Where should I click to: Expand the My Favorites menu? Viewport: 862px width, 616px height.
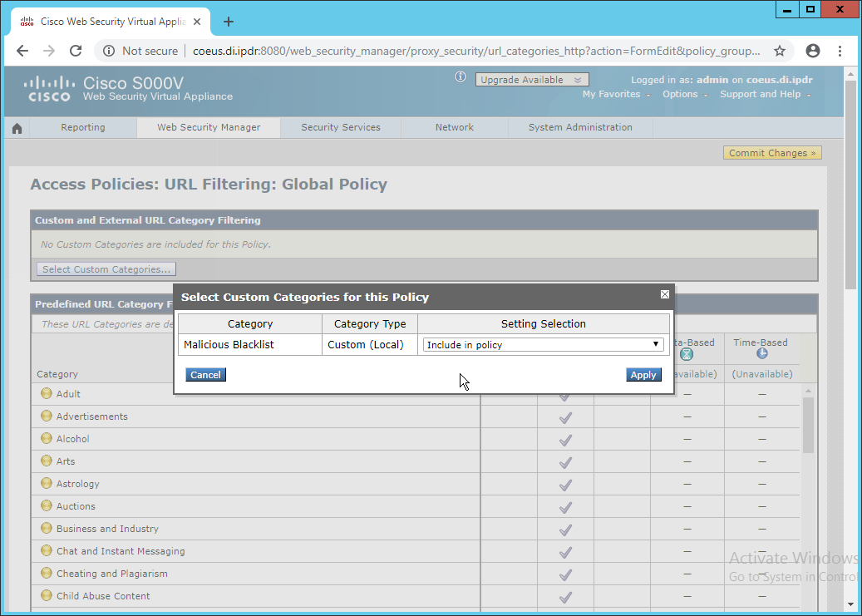[x=616, y=94]
